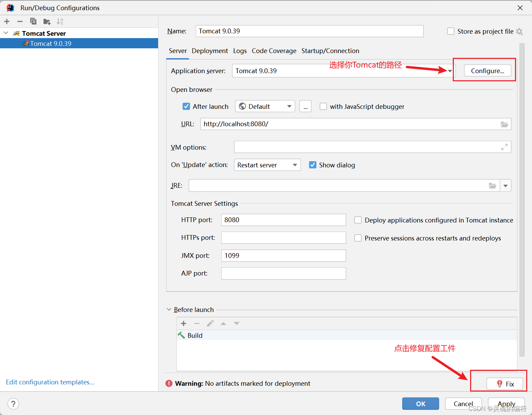
Task: Remove the selected configuration
Action: point(20,21)
